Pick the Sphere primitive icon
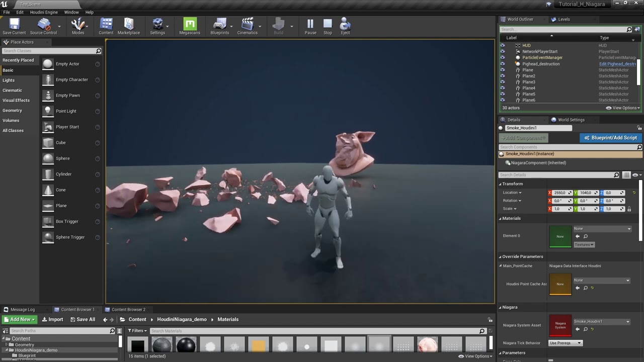 pyautogui.click(x=48, y=158)
